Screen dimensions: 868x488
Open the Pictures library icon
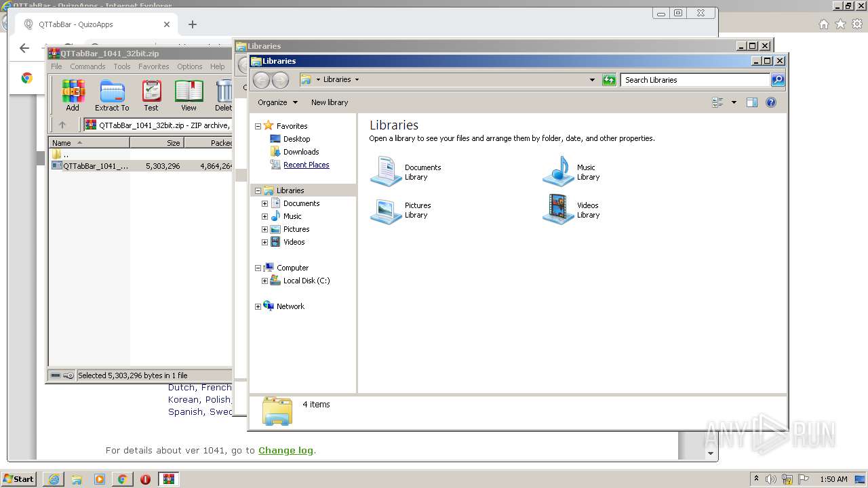[x=386, y=209]
